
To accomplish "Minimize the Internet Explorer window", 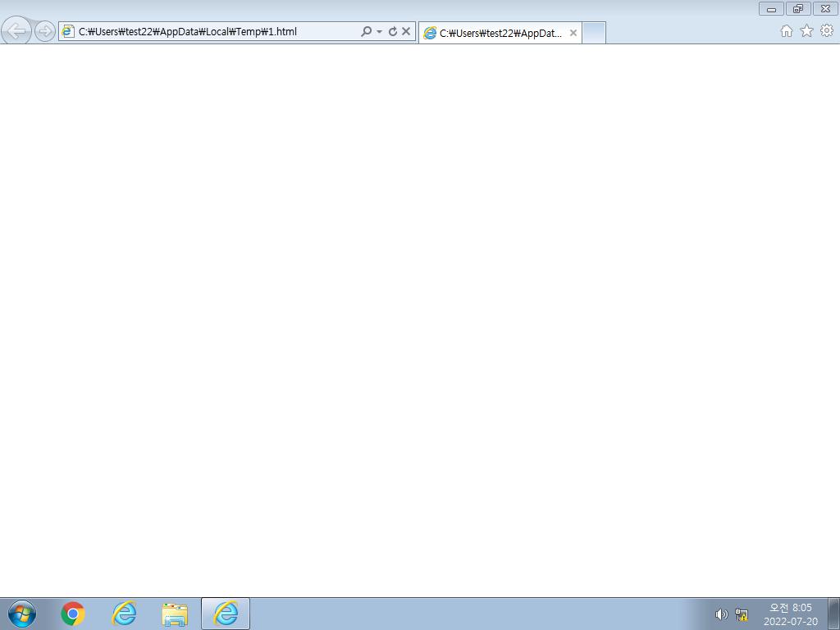I will (771, 8).
